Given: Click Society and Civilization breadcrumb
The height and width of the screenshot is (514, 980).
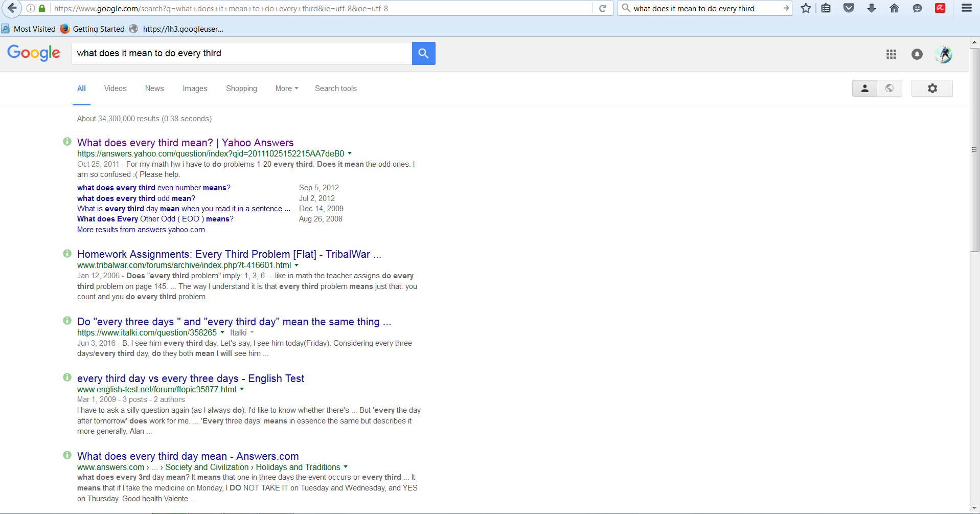Looking at the screenshot, I should click(x=207, y=467).
